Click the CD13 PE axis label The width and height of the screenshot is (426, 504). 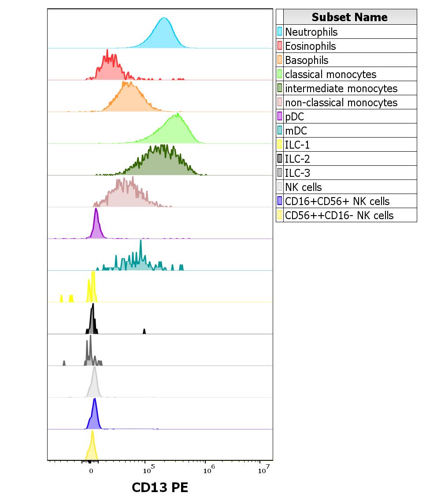coord(160,487)
